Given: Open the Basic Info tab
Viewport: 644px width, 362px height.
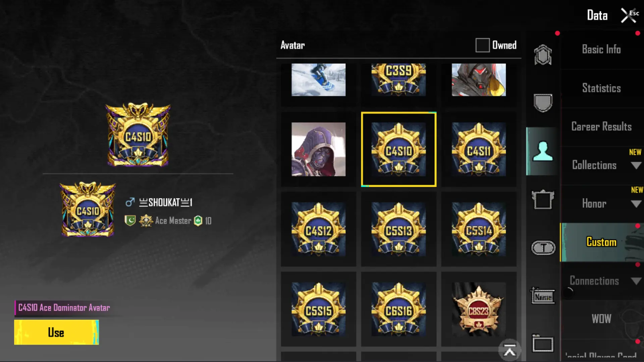Looking at the screenshot, I should coord(601,50).
